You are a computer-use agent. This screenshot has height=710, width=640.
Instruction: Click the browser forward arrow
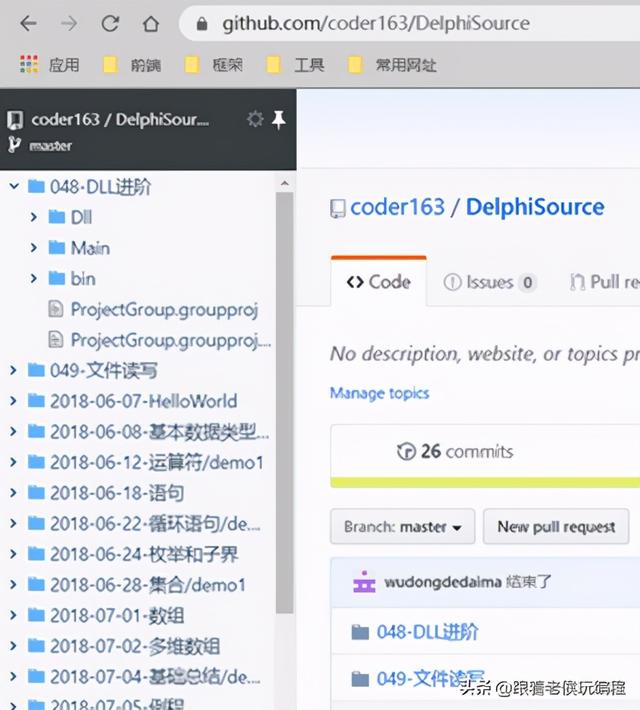69,24
